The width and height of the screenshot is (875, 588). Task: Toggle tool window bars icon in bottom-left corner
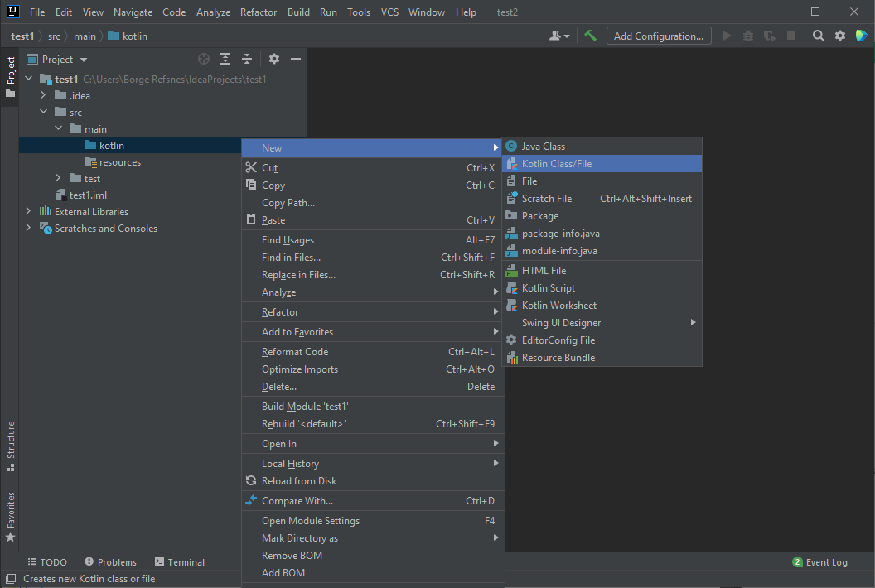point(10,579)
